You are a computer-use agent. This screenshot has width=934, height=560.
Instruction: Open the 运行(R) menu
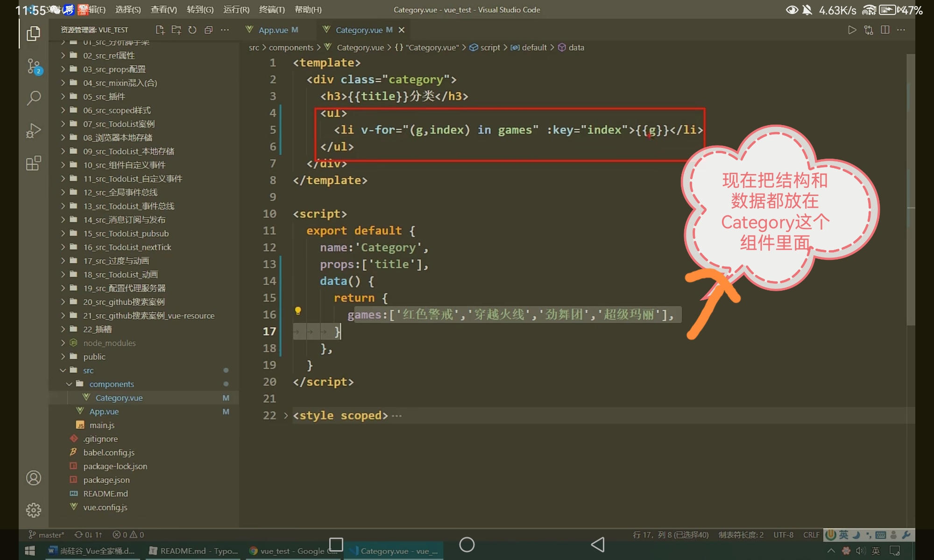point(236,10)
